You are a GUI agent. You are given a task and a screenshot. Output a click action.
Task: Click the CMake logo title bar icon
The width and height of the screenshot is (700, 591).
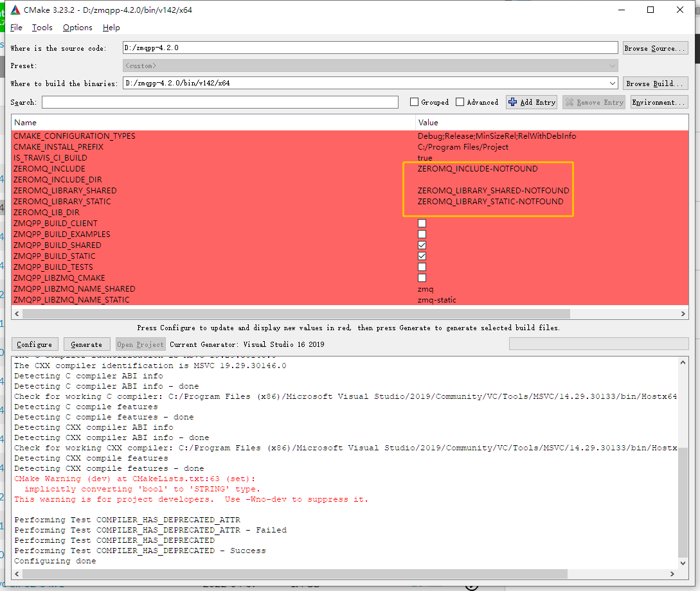click(x=15, y=10)
